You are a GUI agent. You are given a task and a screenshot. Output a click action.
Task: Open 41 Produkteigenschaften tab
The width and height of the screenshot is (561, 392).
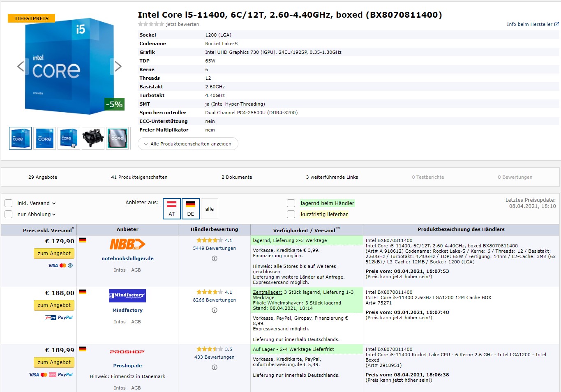[139, 177]
